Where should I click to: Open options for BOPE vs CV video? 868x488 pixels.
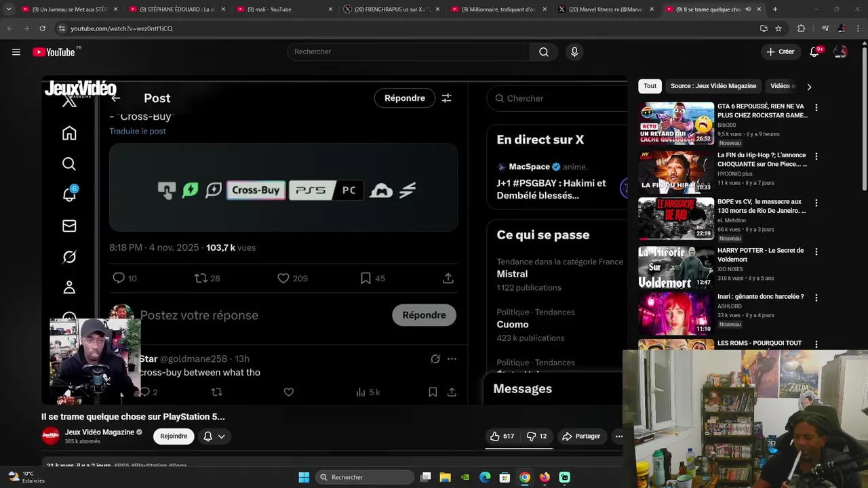point(816,203)
